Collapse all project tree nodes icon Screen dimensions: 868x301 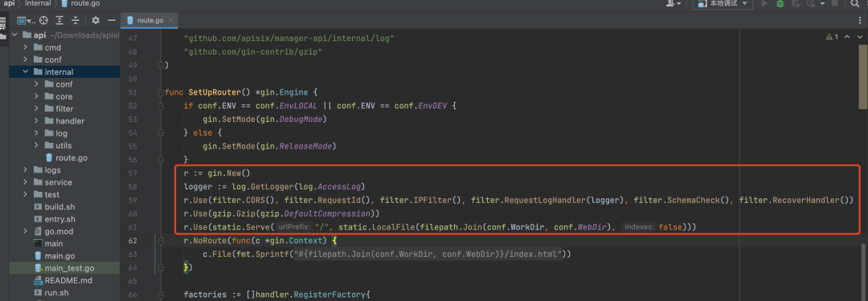(76, 21)
